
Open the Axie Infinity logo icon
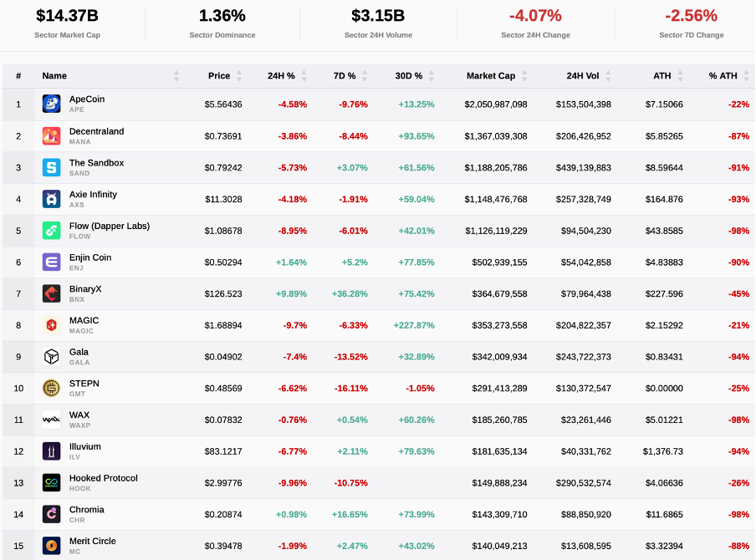point(51,199)
